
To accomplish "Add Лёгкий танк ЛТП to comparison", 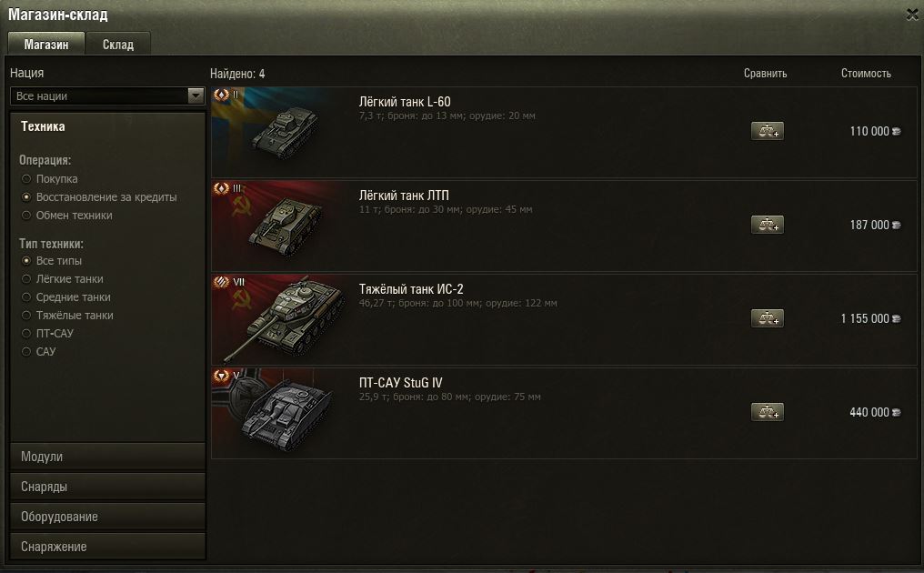I will pyautogui.click(x=768, y=225).
